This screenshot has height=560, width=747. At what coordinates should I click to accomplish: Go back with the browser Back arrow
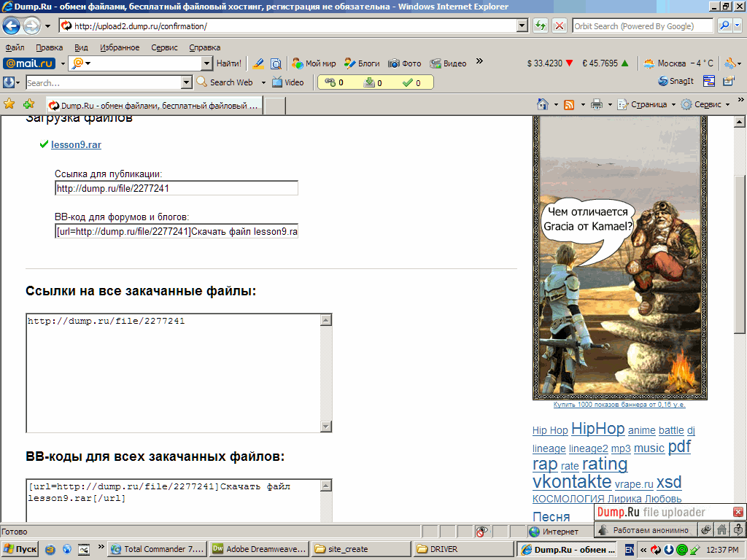pos(12,26)
